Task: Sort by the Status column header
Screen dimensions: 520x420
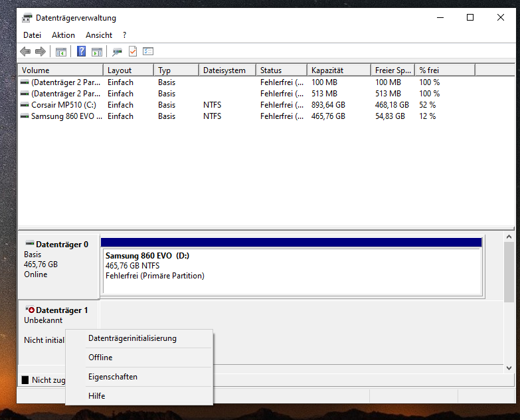Action: (282, 70)
